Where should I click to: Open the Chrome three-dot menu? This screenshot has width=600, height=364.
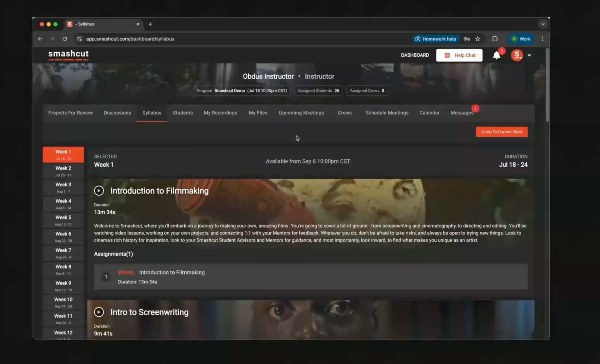pos(542,39)
